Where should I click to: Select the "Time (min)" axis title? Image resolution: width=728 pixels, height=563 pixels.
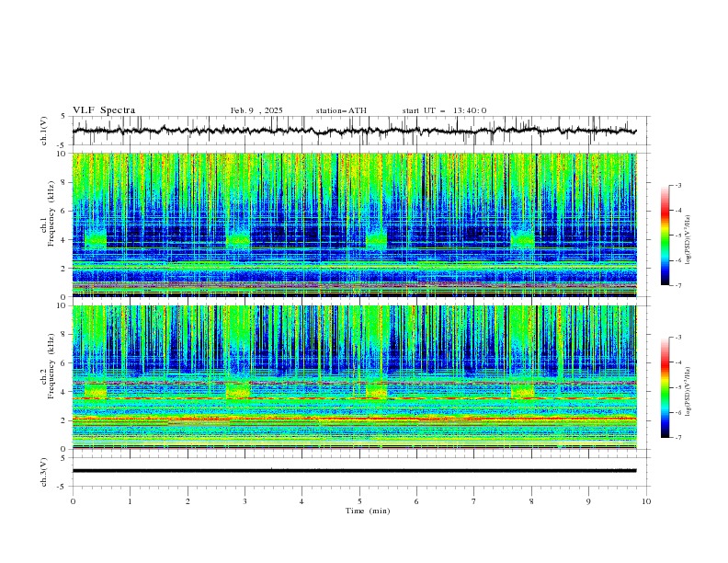coord(368,511)
